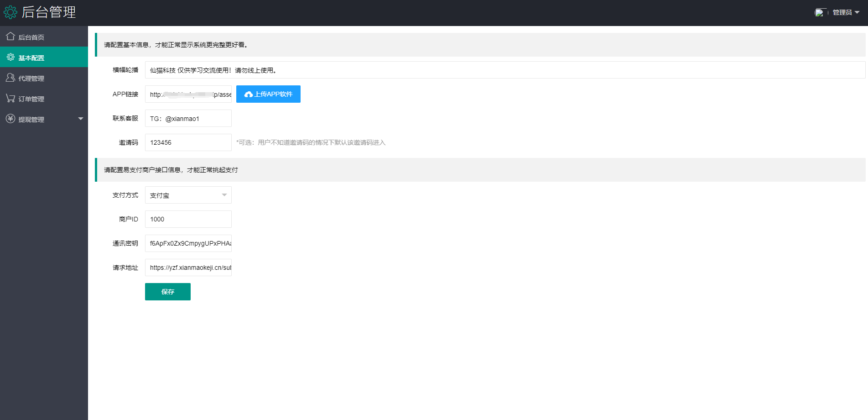Focus the 商户ID field containing 1000
The width and height of the screenshot is (868, 420).
click(188, 219)
